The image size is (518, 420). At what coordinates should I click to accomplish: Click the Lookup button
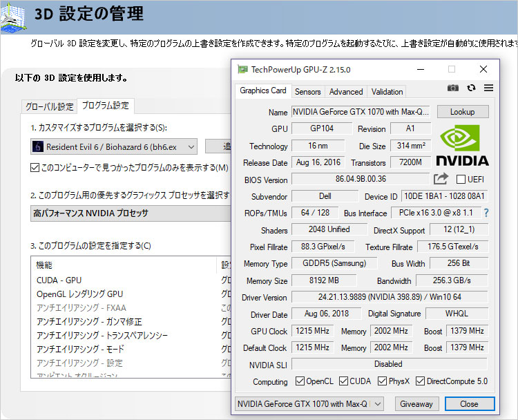(463, 112)
